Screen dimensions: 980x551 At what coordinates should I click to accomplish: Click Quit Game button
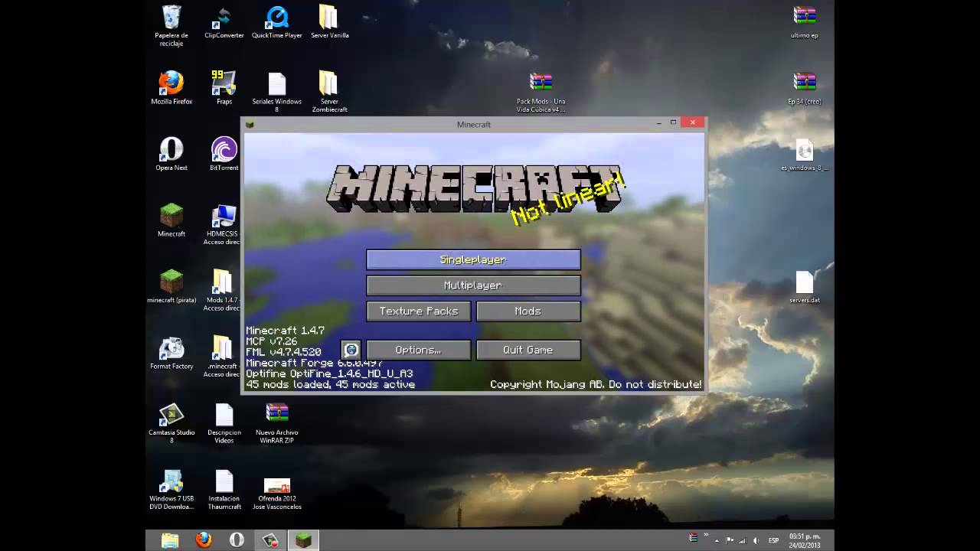tap(528, 350)
